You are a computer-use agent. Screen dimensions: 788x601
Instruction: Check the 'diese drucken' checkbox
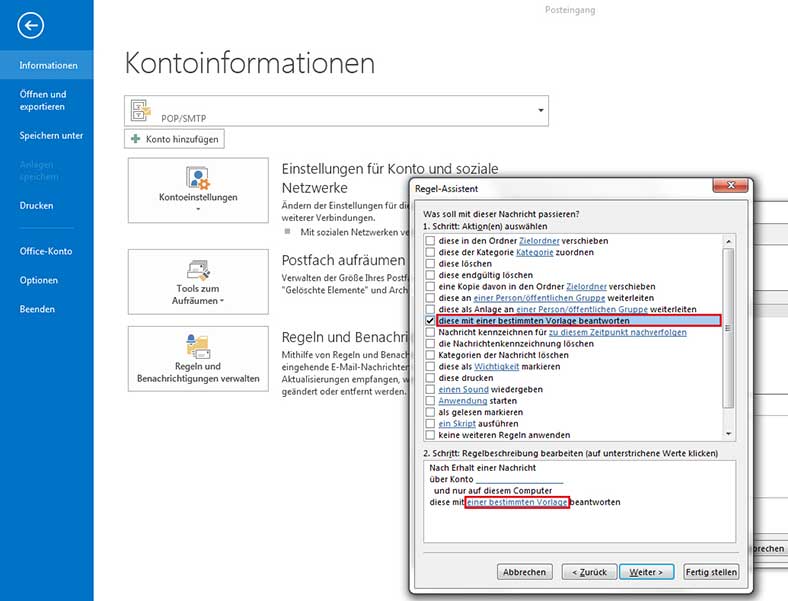pos(430,378)
